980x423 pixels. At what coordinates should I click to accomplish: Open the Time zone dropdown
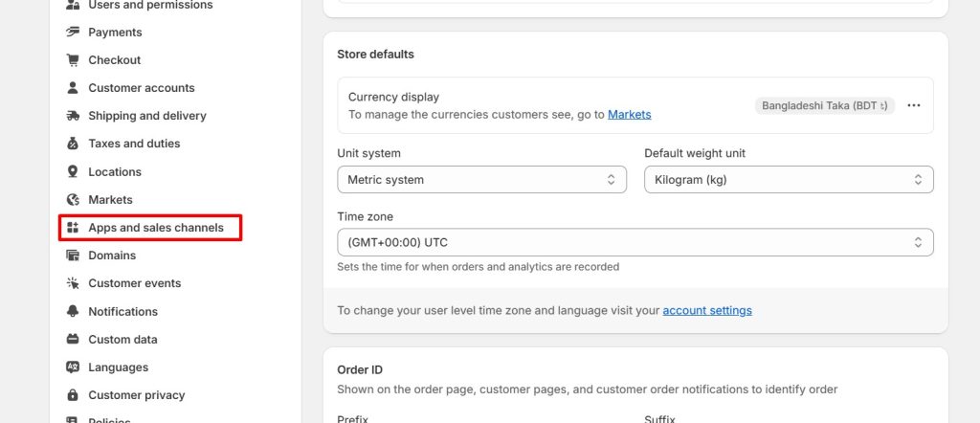[635, 242]
